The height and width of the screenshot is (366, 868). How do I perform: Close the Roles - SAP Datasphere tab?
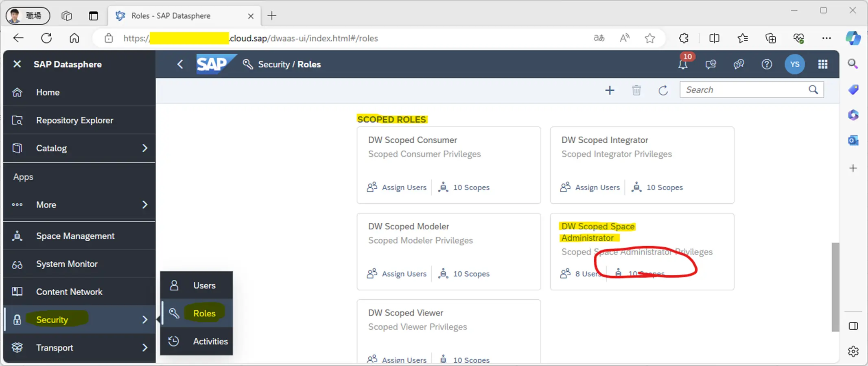click(x=251, y=16)
